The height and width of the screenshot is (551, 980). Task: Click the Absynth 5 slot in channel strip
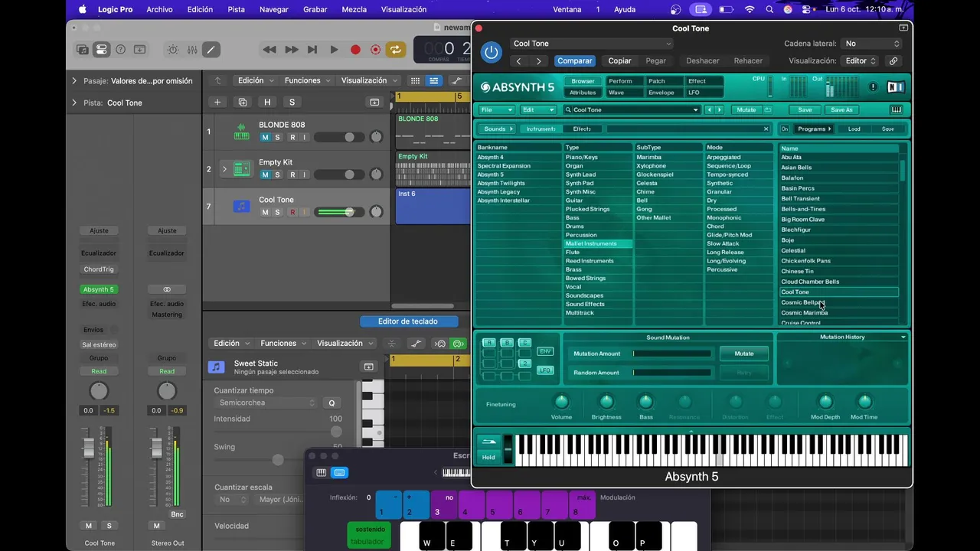pyautogui.click(x=99, y=289)
